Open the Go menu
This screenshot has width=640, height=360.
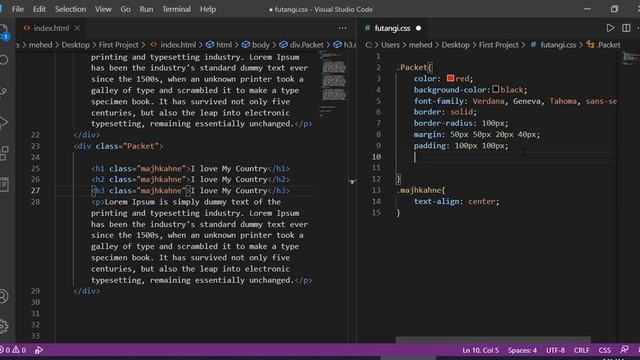pyautogui.click(x=125, y=9)
